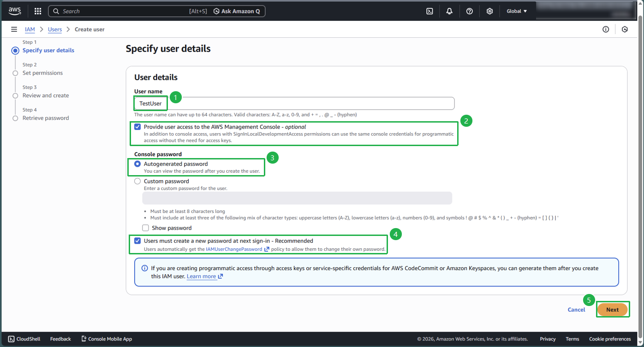The height and width of the screenshot is (347, 644).
Task: Launch CloudShell from the top bar
Action: [x=429, y=11]
